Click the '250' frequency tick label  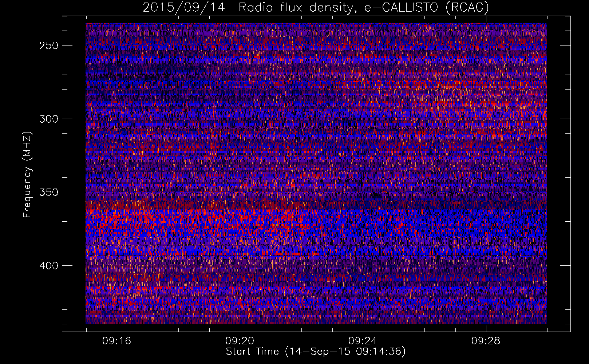point(49,45)
